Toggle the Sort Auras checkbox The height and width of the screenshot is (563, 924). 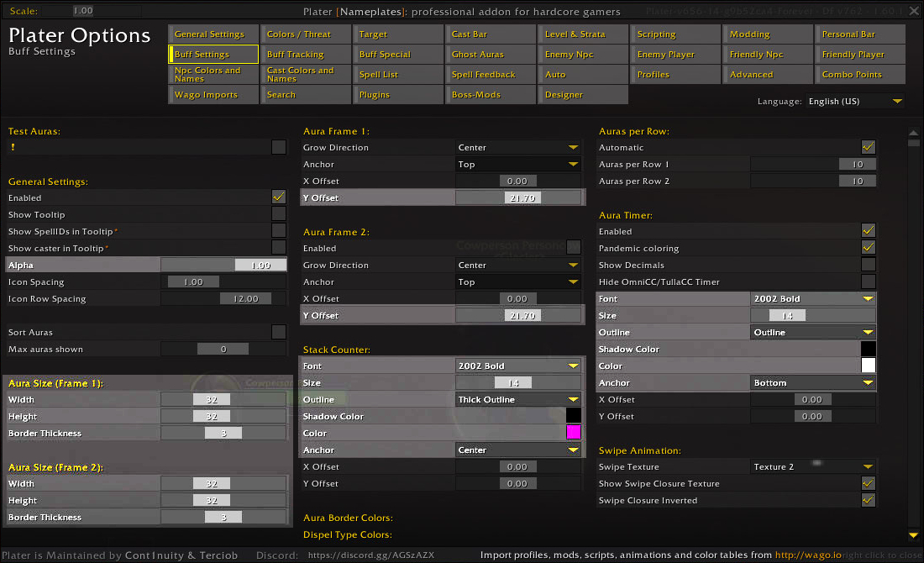(279, 332)
